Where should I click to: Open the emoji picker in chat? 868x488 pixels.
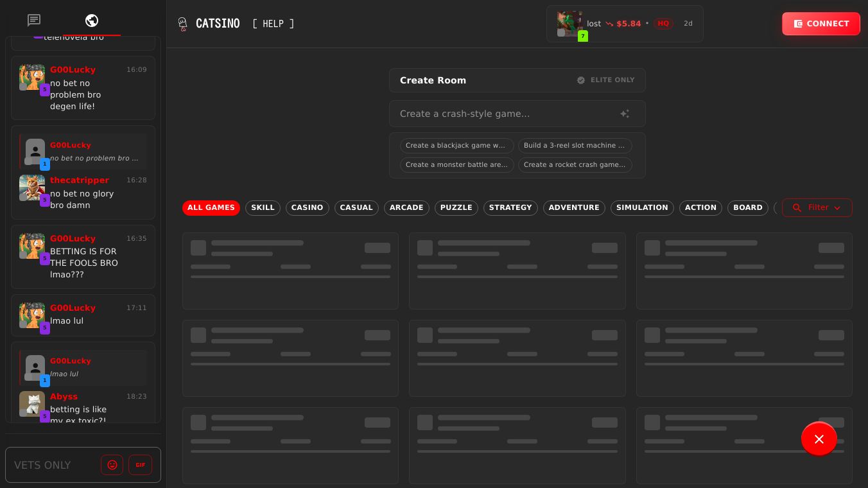(x=112, y=465)
